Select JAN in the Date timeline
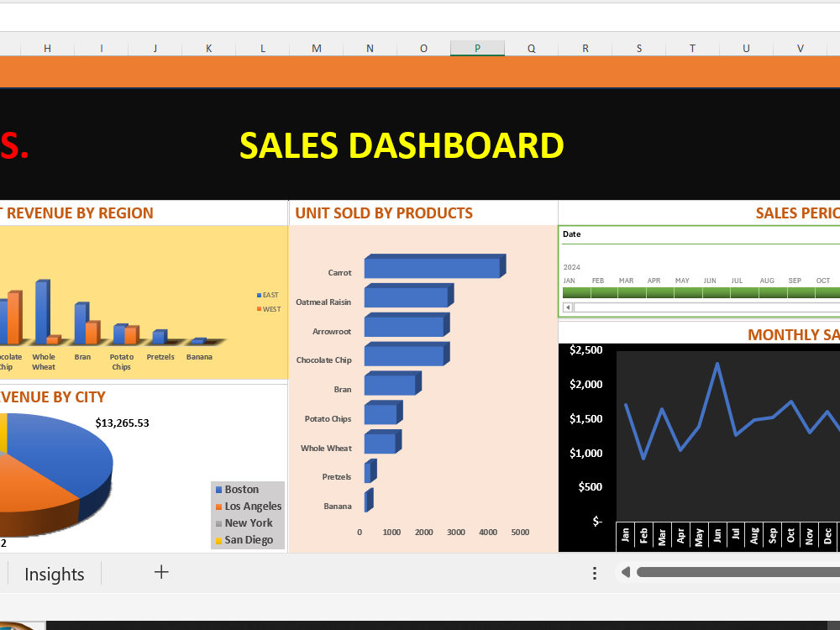The image size is (840, 630). pyautogui.click(x=576, y=292)
